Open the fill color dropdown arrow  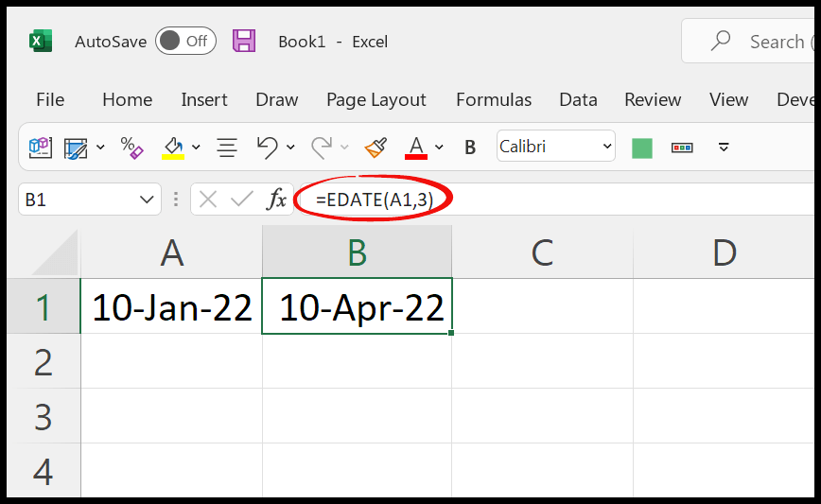(x=197, y=148)
